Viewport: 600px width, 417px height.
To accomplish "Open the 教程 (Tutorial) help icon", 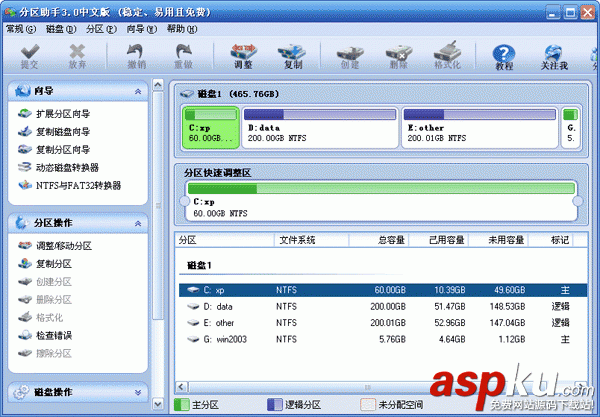I will [504, 57].
